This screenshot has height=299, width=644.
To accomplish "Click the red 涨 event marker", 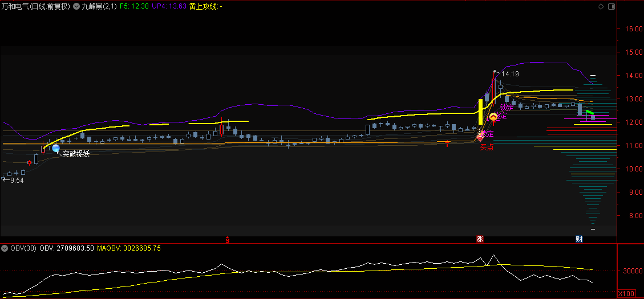I will (480, 240).
